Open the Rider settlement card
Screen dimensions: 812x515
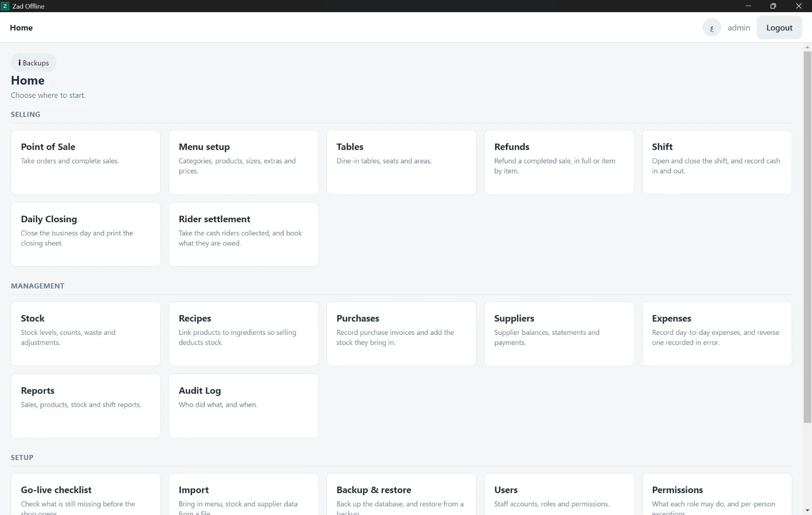[x=244, y=234]
